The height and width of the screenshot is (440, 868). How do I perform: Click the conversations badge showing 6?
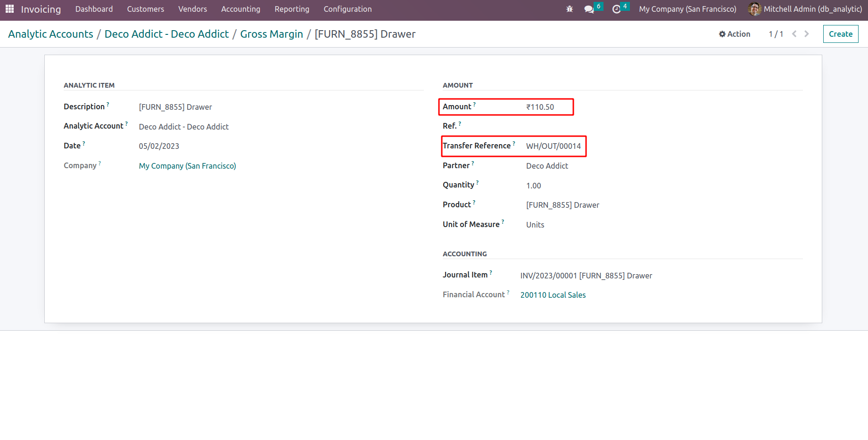click(x=598, y=6)
